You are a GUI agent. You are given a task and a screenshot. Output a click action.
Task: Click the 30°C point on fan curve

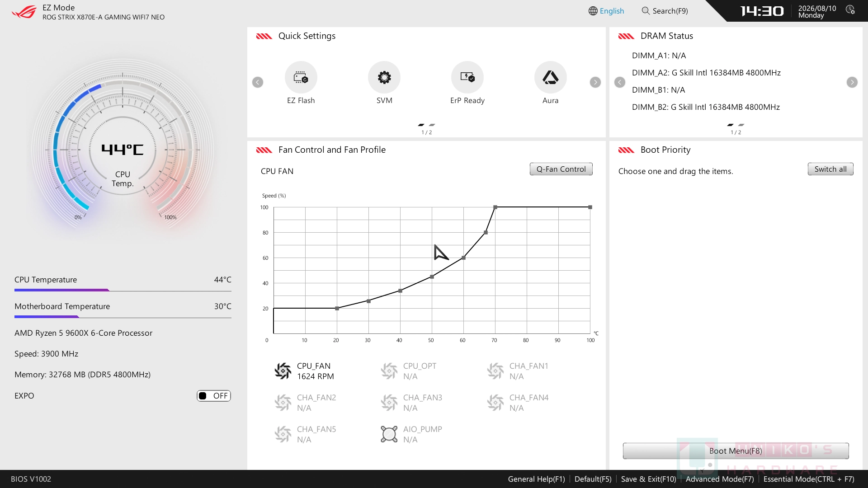pyautogui.click(x=368, y=301)
